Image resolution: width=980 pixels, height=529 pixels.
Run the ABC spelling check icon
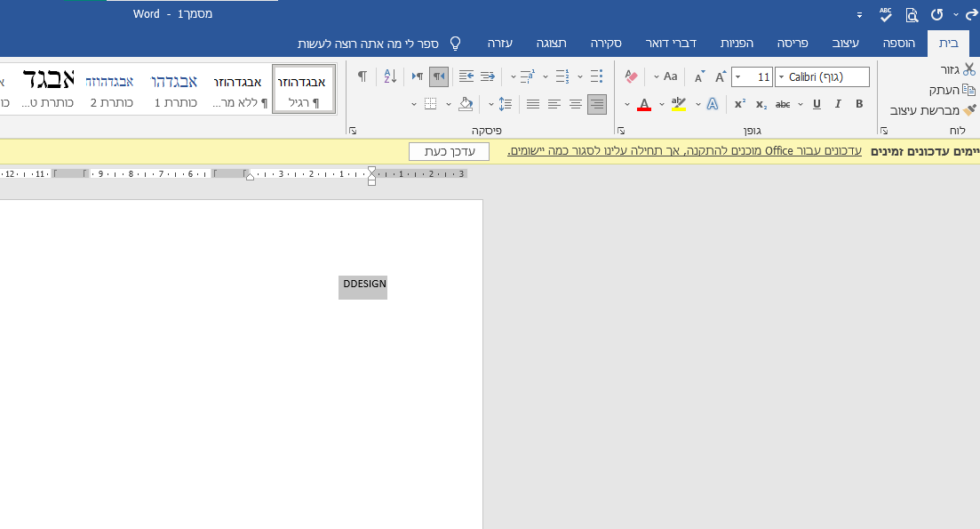tap(886, 13)
